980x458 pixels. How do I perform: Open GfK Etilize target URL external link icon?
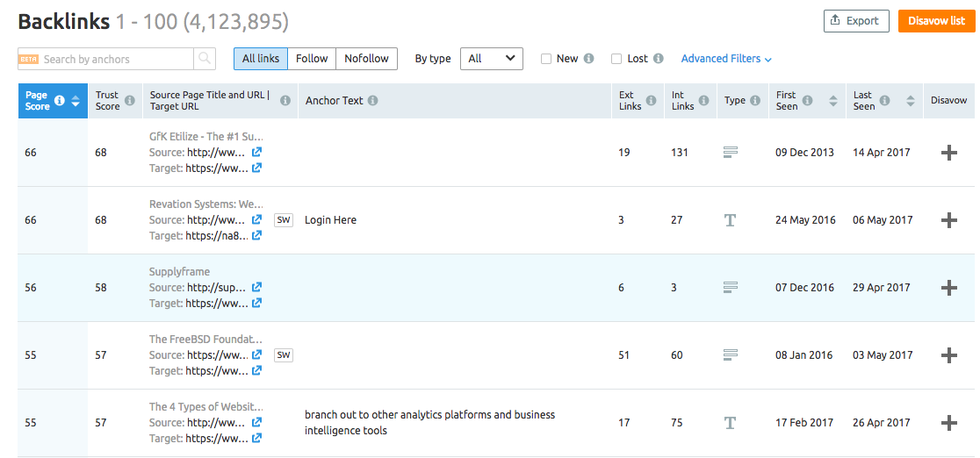[256, 168]
